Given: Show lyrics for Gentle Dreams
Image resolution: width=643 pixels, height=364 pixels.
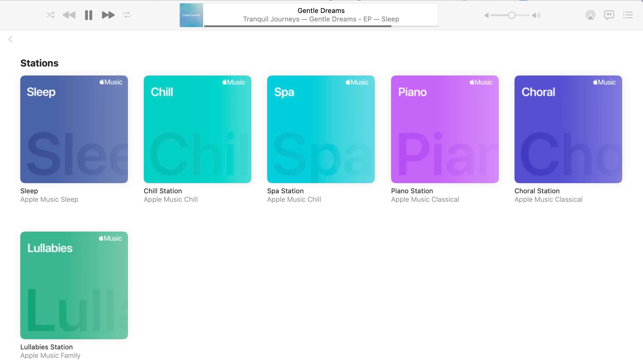Looking at the screenshot, I should click(609, 15).
